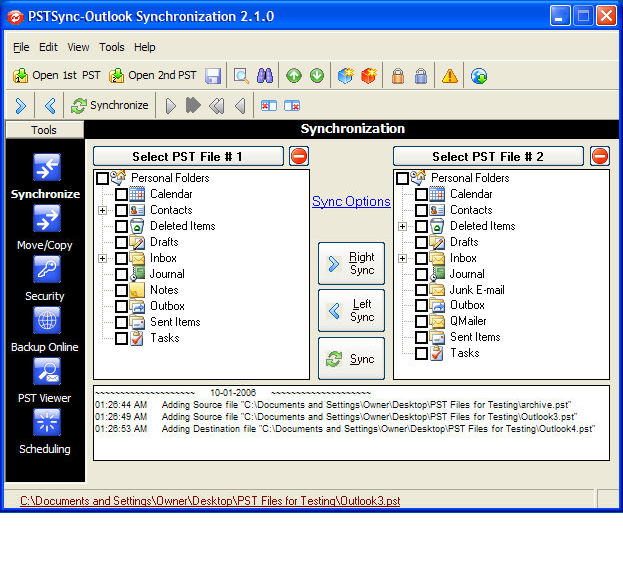The image size is (623, 563).
Task: Open the File menu
Action: (x=21, y=47)
